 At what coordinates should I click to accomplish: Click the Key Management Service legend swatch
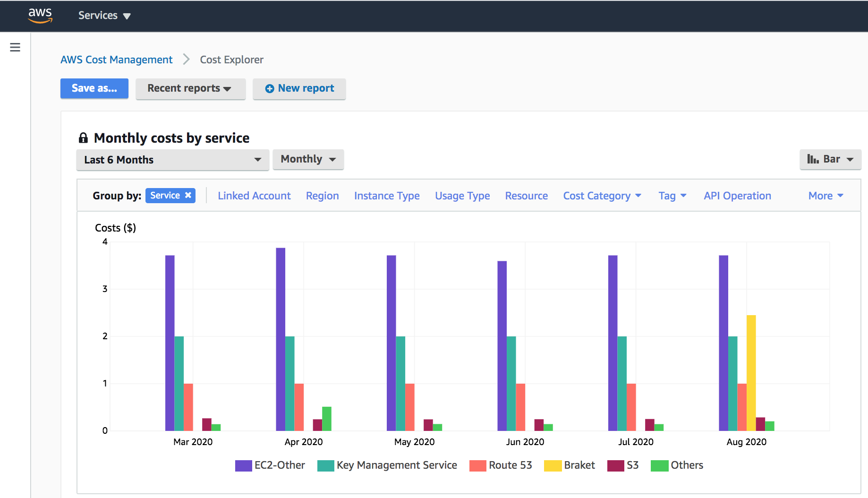tap(325, 465)
